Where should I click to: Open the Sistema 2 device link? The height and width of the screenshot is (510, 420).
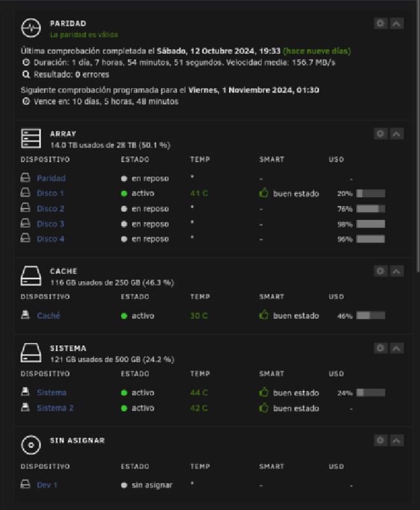[x=55, y=408]
